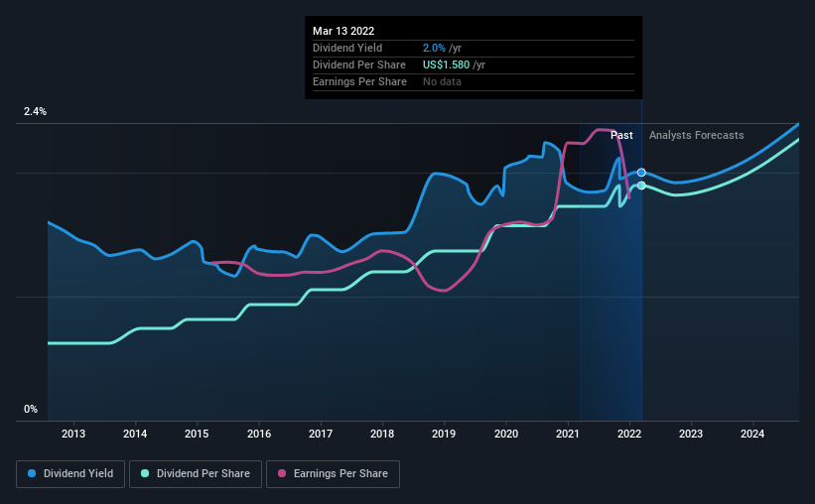815x504 pixels.
Task: Click the 2021 x-axis label
Action: click(x=568, y=434)
